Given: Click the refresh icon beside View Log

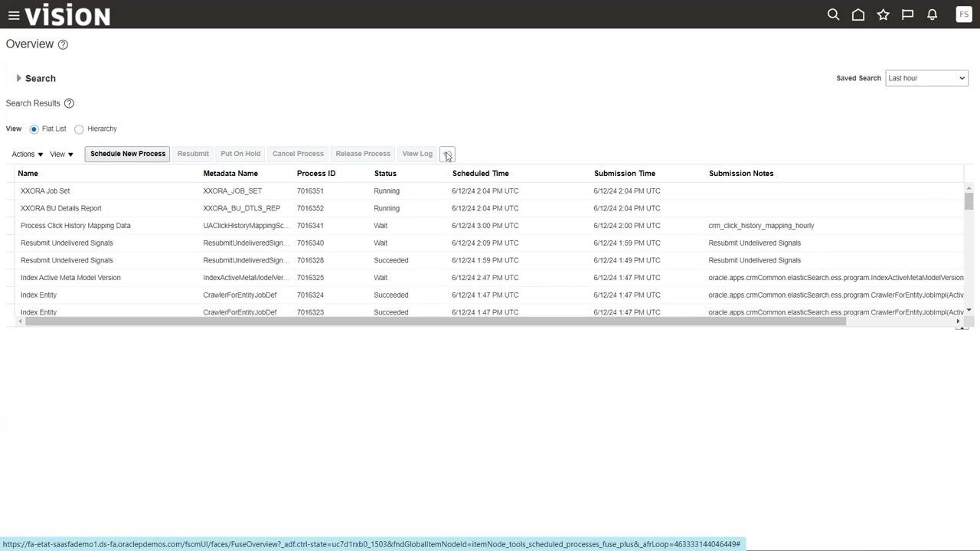Looking at the screenshot, I should coord(447,154).
